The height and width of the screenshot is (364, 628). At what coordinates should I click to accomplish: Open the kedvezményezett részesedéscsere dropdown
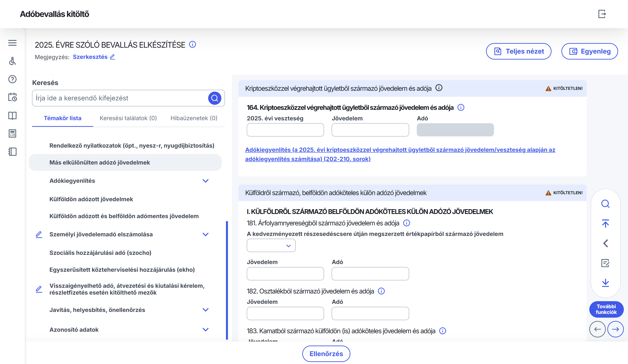(271, 246)
